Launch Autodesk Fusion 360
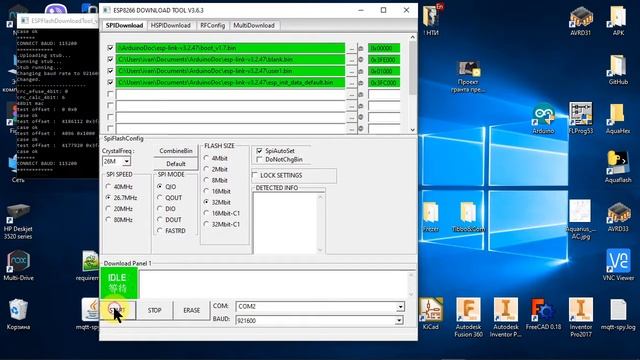 [x=468, y=318]
